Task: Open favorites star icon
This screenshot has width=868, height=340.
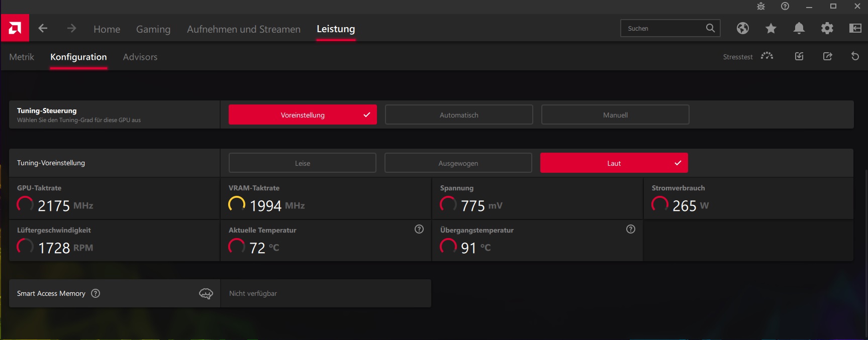Action: (771, 29)
